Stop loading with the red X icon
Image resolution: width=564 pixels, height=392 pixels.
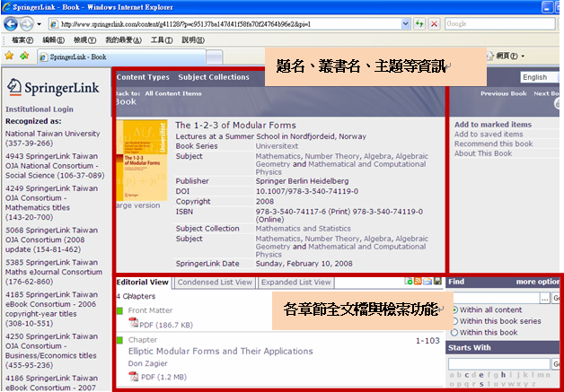coord(434,24)
